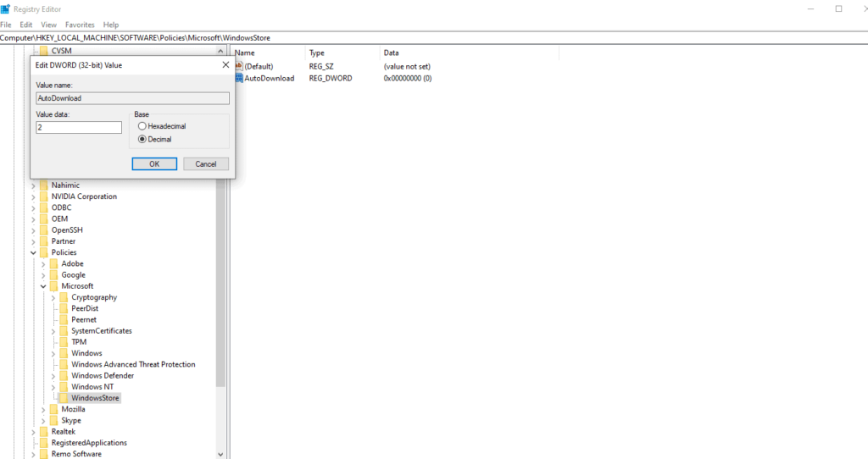Click the OpenSSH folder icon

[44, 230]
